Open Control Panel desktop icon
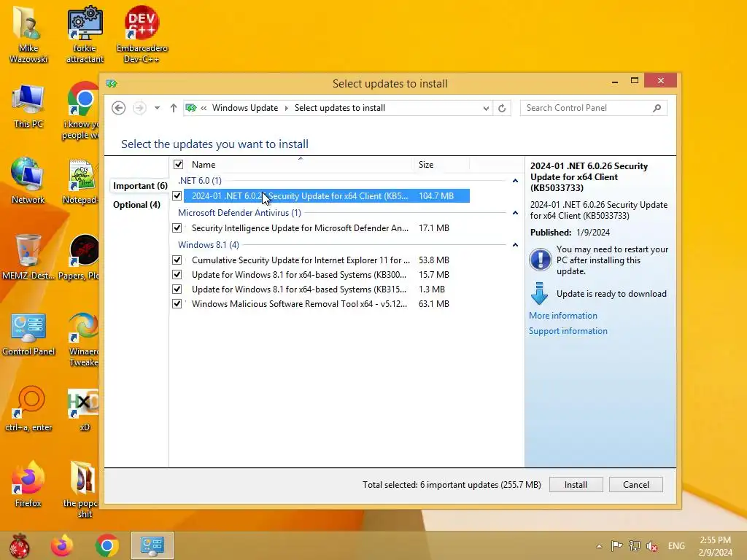 click(x=28, y=334)
